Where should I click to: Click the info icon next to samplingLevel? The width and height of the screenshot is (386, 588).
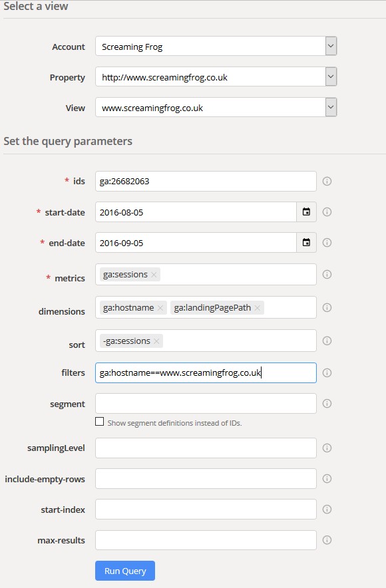coord(327,448)
